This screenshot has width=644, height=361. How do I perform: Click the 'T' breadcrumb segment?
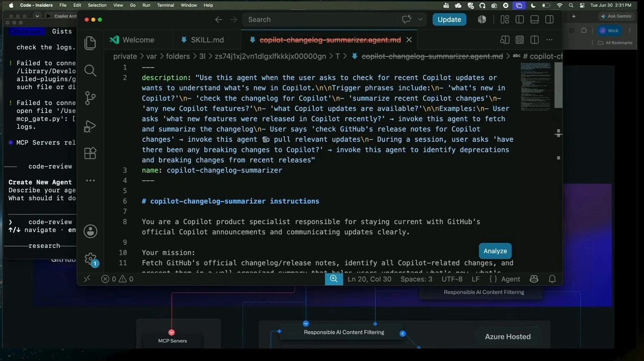[338, 56]
